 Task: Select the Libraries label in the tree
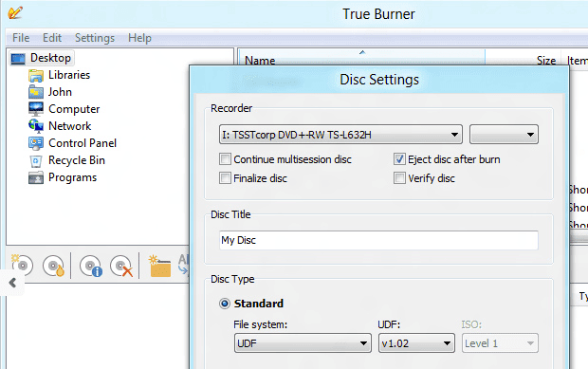[69, 75]
